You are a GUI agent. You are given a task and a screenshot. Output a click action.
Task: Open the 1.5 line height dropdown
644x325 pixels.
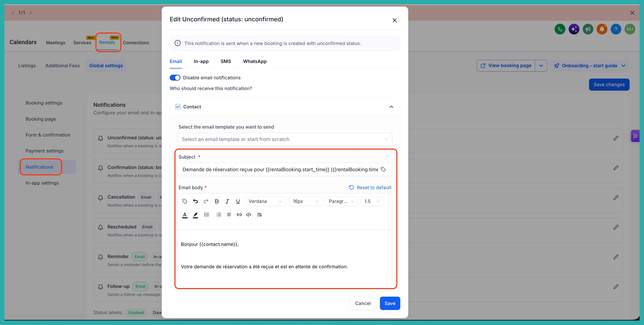(x=372, y=201)
